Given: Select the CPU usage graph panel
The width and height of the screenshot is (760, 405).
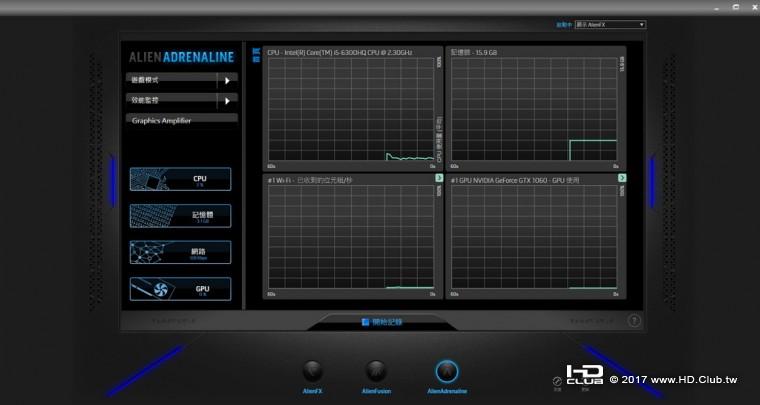Looking at the screenshot, I should (x=353, y=109).
